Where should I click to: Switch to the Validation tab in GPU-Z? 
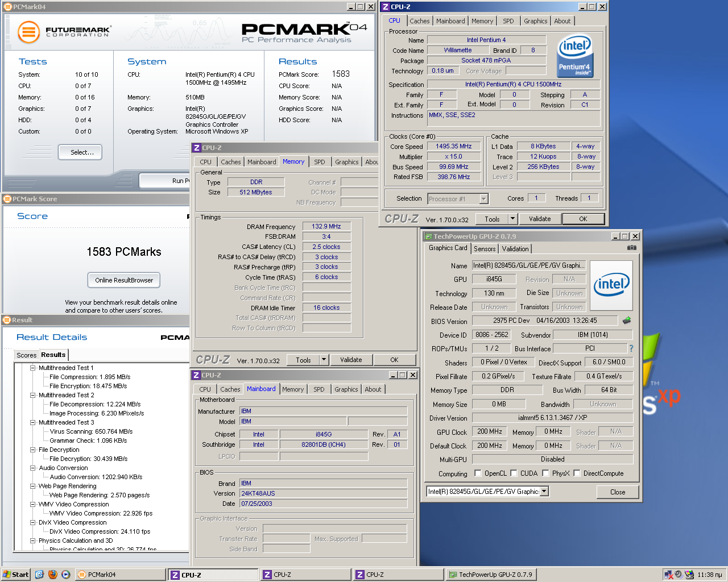coord(515,249)
